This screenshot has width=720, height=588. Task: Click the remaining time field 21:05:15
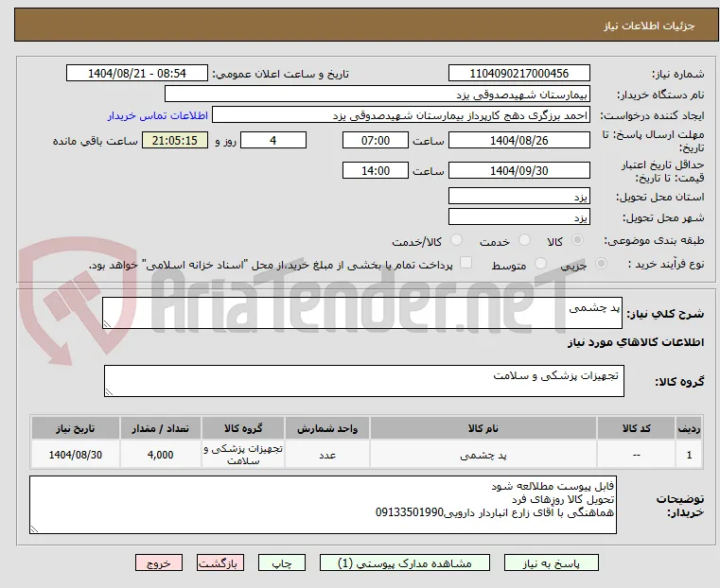tap(174, 140)
